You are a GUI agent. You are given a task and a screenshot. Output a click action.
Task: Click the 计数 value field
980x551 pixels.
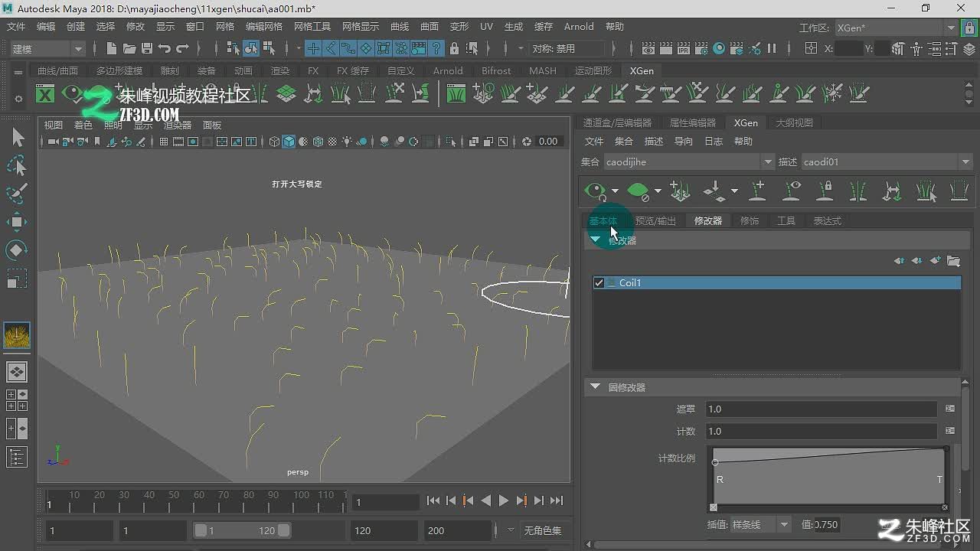tap(822, 432)
